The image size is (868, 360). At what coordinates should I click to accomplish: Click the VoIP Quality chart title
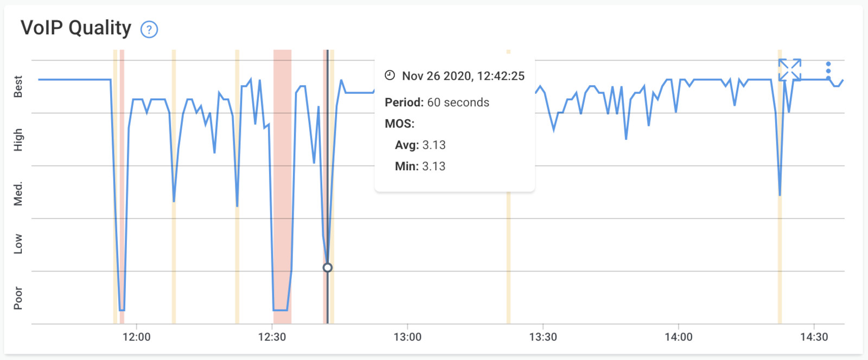(75, 28)
